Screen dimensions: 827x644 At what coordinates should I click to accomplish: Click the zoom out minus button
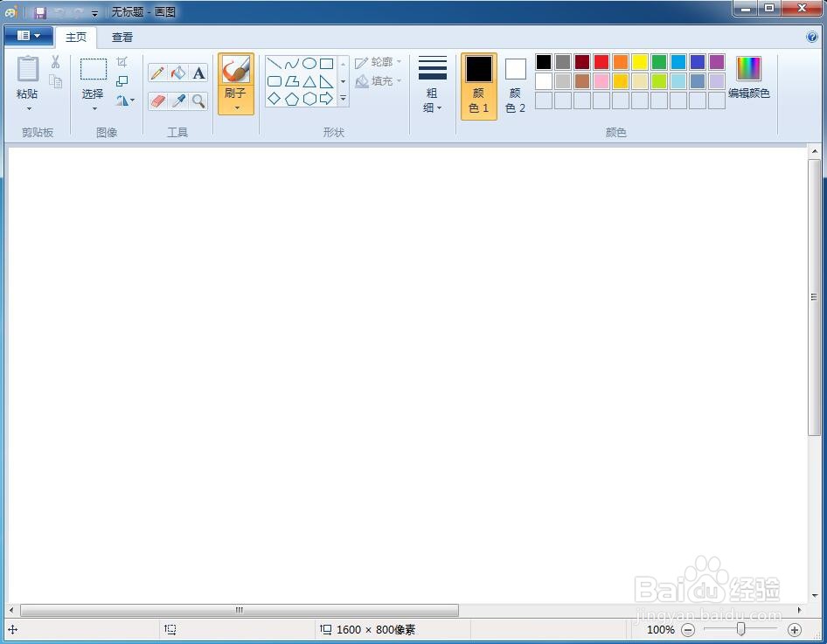click(688, 630)
